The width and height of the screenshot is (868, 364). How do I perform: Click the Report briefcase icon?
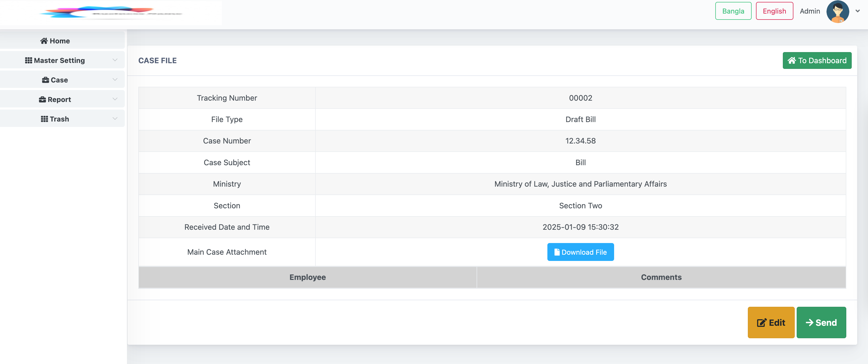pos(43,100)
